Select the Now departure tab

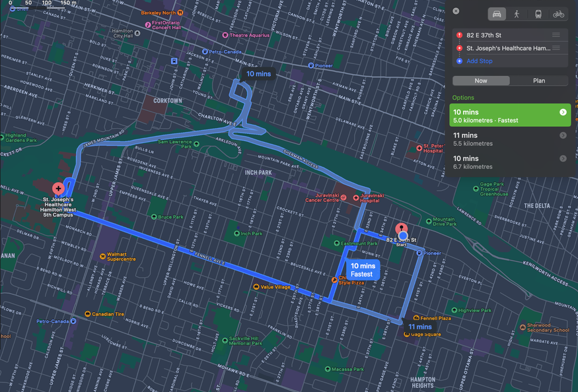[481, 81]
